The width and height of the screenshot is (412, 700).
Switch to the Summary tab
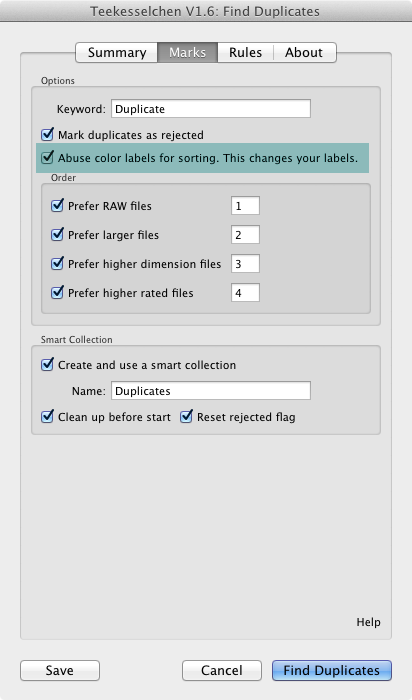(117, 53)
